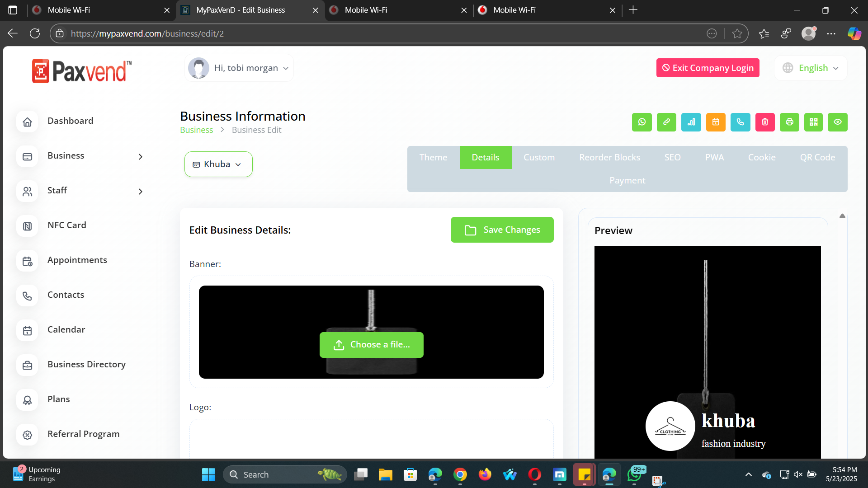Open Calendar in the sidebar

[66, 330]
